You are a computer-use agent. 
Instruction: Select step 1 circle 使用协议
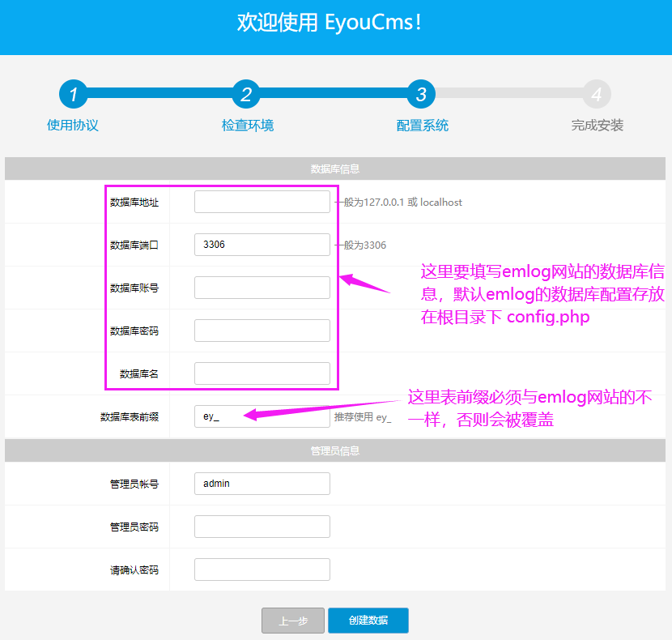tap(74, 94)
